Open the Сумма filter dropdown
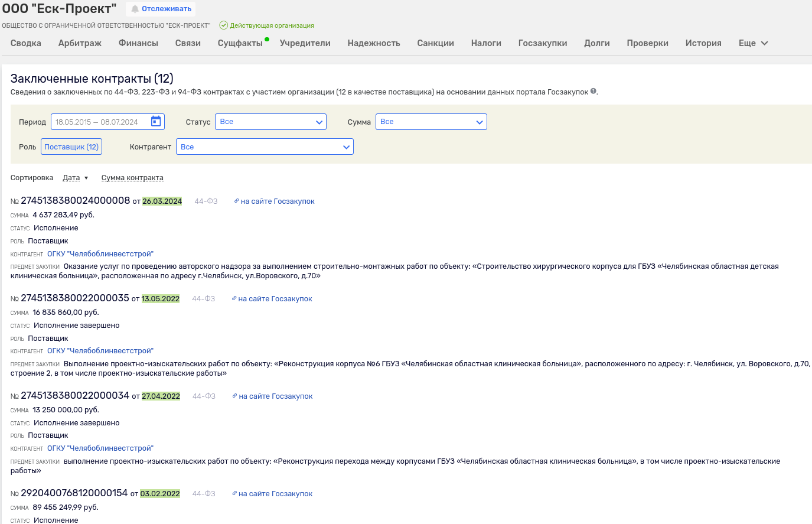812x524 pixels. 431,122
